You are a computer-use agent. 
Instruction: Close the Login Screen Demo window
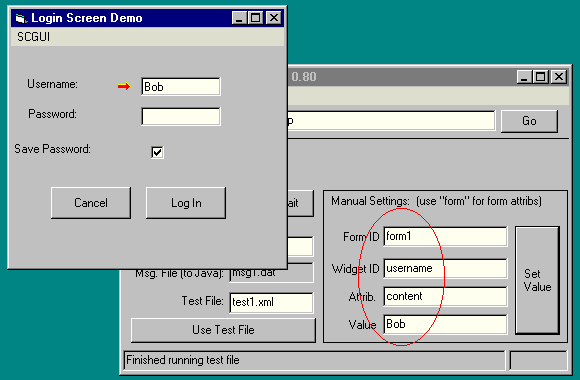click(x=274, y=18)
